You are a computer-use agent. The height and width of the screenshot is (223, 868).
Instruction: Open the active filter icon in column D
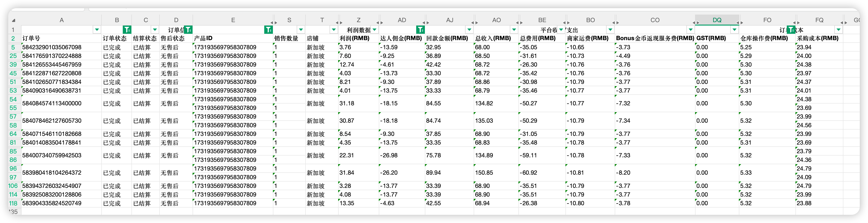pyautogui.click(x=188, y=30)
